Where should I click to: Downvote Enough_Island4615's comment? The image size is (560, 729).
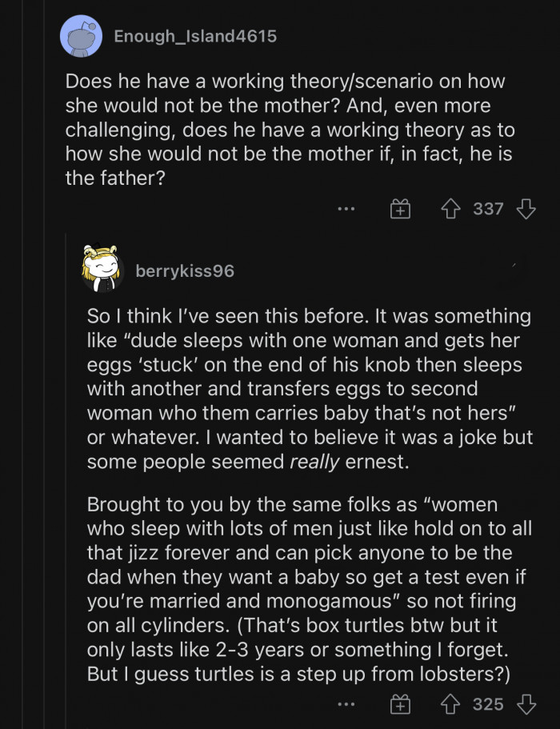(526, 209)
